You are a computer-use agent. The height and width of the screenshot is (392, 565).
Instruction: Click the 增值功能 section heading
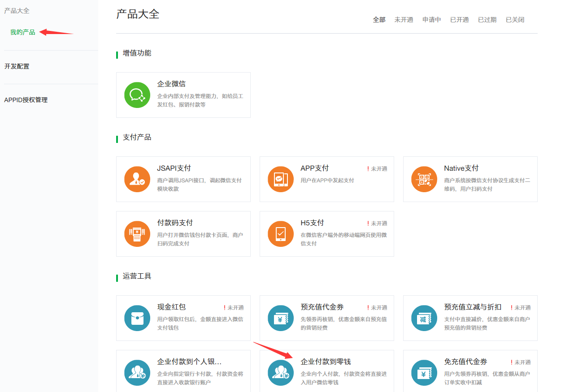137,53
